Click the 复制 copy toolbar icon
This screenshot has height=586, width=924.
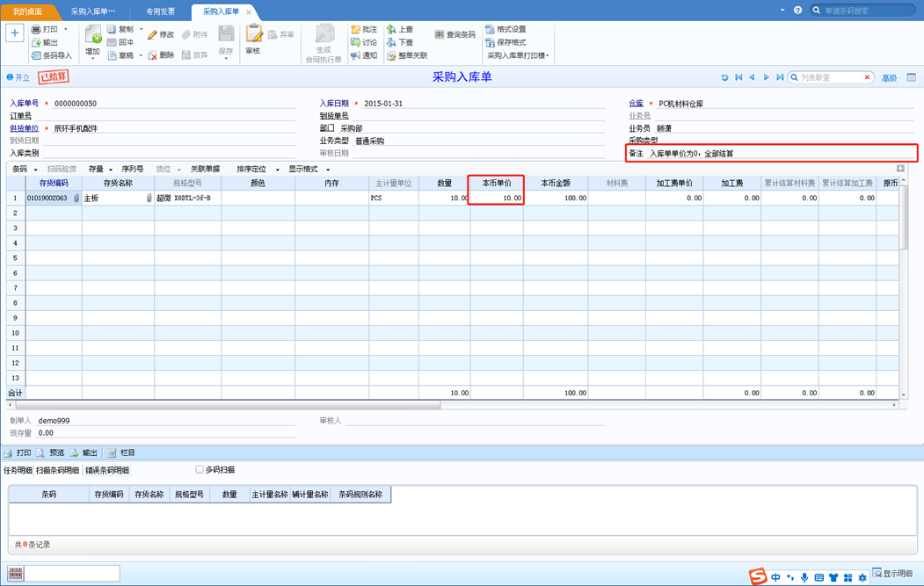pos(112,29)
